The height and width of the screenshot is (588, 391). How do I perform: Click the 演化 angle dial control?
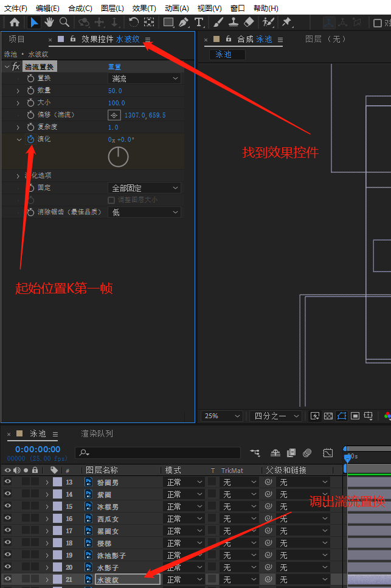[x=119, y=157]
